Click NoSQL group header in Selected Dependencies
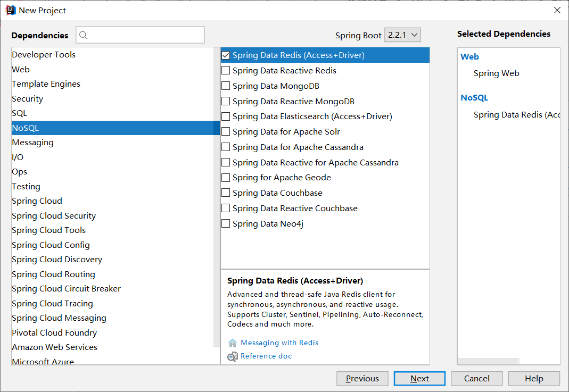569x392 pixels. coord(474,98)
